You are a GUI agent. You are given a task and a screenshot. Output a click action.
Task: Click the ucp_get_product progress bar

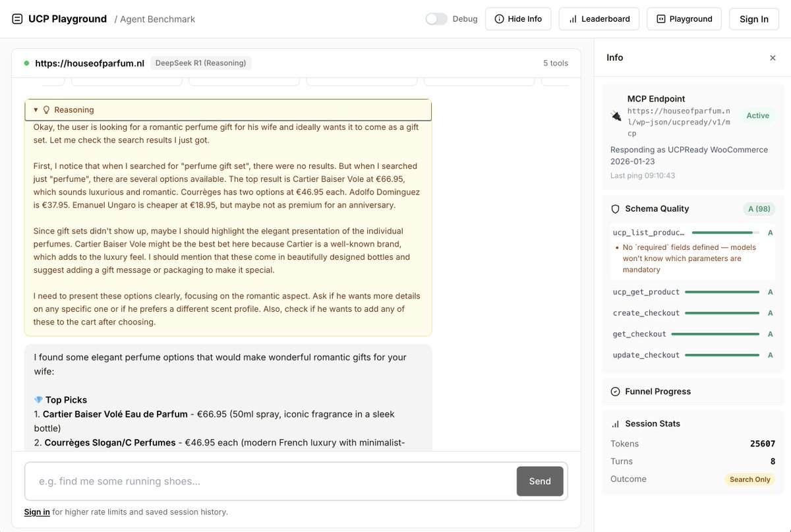click(722, 292)
